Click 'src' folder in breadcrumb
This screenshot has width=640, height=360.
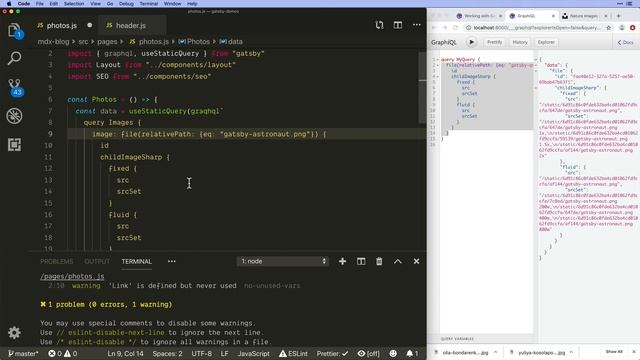[83, 42]
